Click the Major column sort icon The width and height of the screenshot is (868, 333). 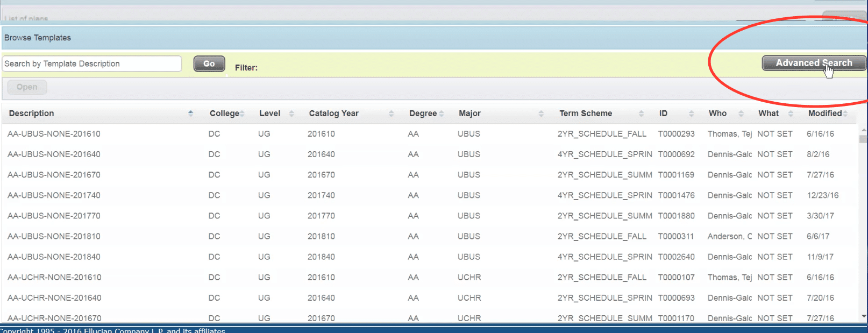pyautogui.click(x=541, y=114)
